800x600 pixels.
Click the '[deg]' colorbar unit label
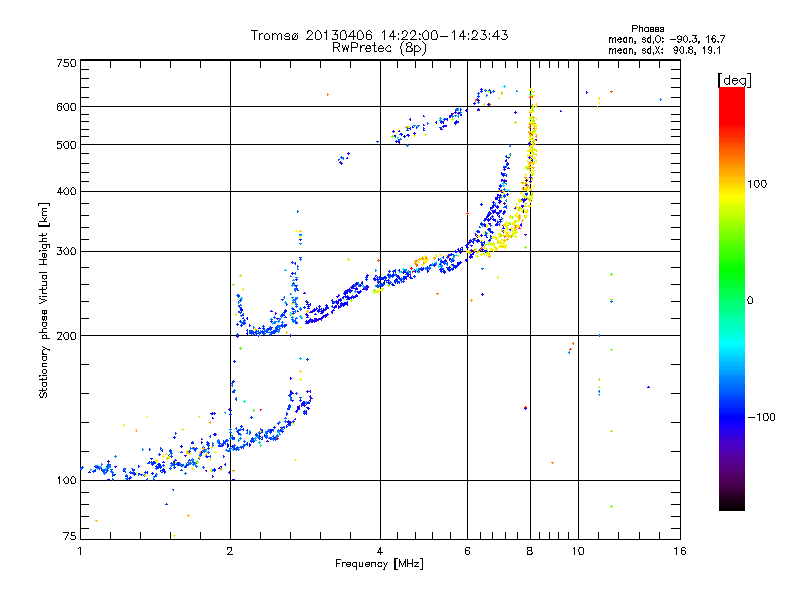click(734, 80)
